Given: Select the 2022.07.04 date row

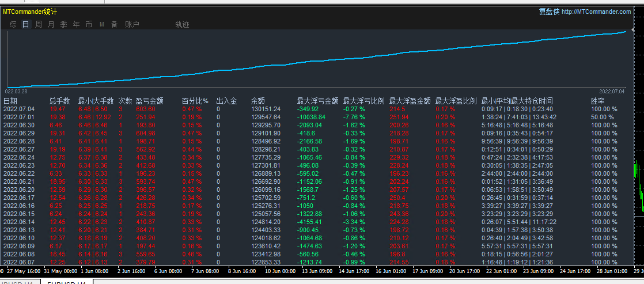Looking at the screenshot, I should (x=19, y=109).
